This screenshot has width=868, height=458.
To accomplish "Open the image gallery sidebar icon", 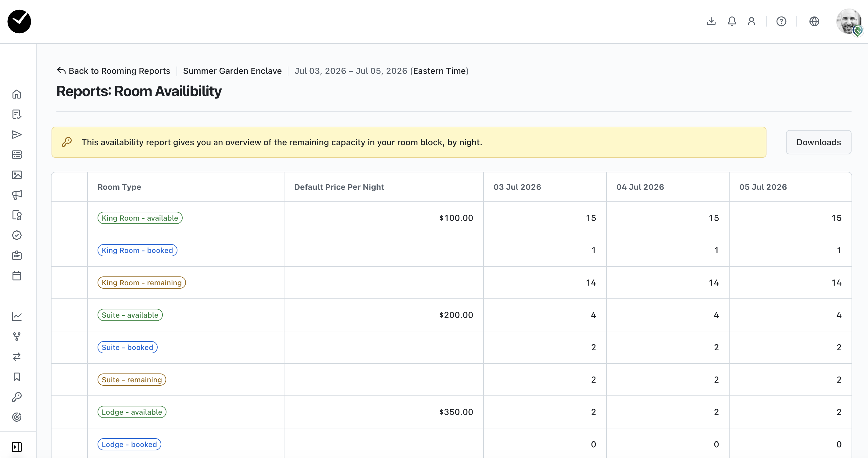I will [16, 175].
